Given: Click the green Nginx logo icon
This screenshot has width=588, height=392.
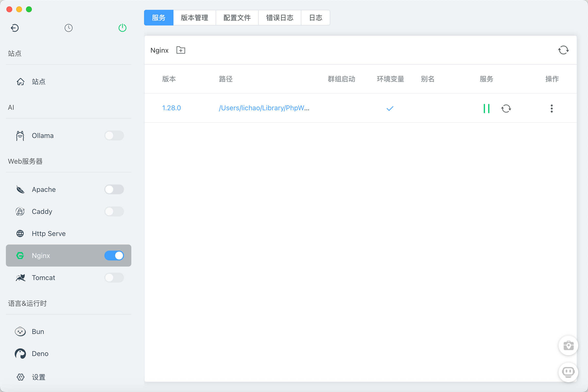Looking at the screenshot, I should tap(20, 256).
